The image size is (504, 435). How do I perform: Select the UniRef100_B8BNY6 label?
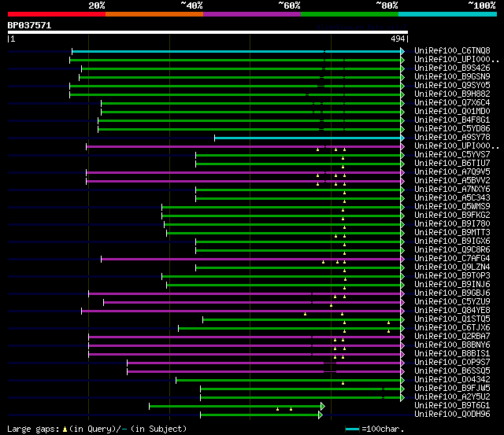452,345
